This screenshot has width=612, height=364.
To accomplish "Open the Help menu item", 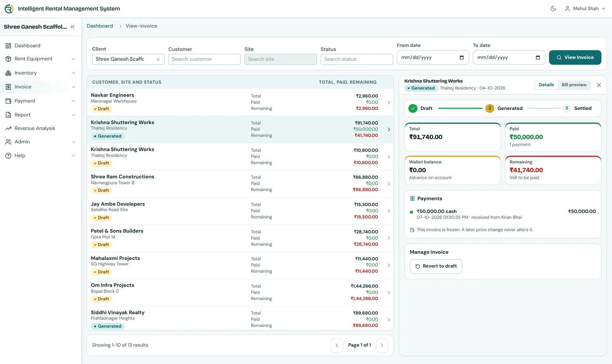I will tap(41, 156).
